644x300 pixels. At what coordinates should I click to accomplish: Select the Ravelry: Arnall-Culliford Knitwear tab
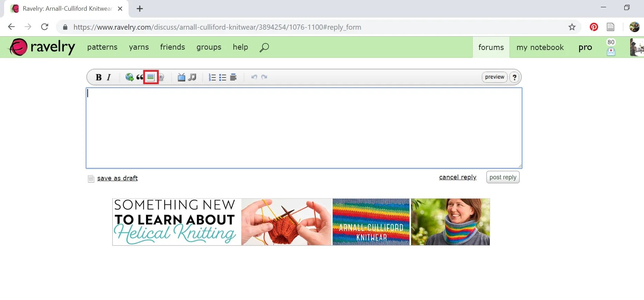66,9
